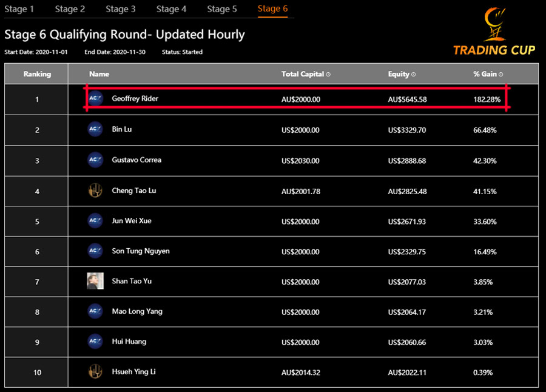This screenshot has width=546, height=392.
Task: Click the broker avatar next to Hui Huang
Action: [x=95, y=342]
